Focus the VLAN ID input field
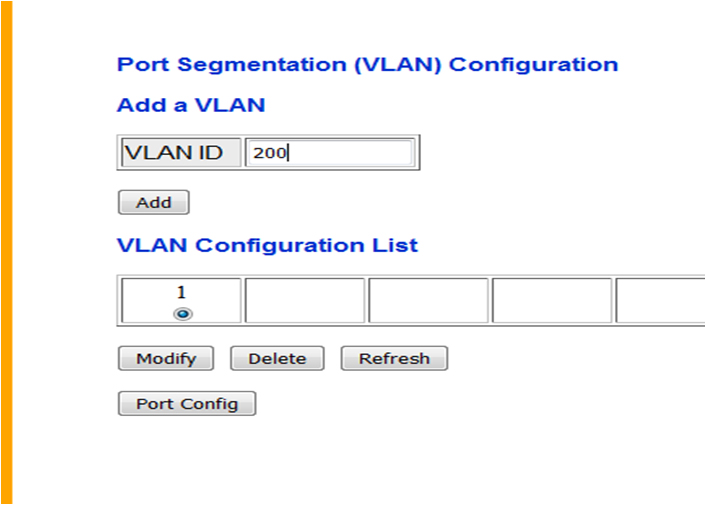Viewport: 706px width, 505px height. 329,153
